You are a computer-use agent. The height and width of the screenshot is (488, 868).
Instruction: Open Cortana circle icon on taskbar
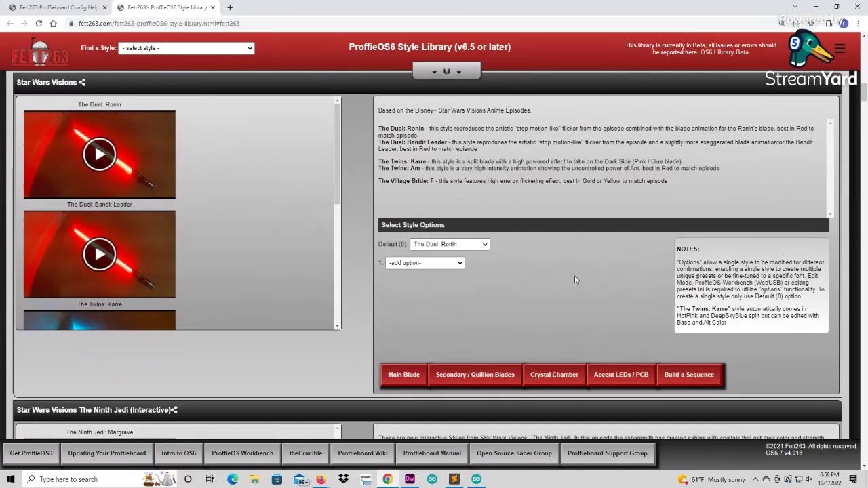click(x=188, y=479)
